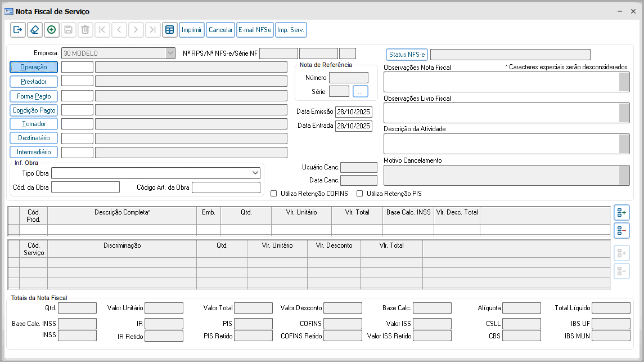Click the exit icon in the toolbar
Screen dimensions: 644x362
[17, 30]
